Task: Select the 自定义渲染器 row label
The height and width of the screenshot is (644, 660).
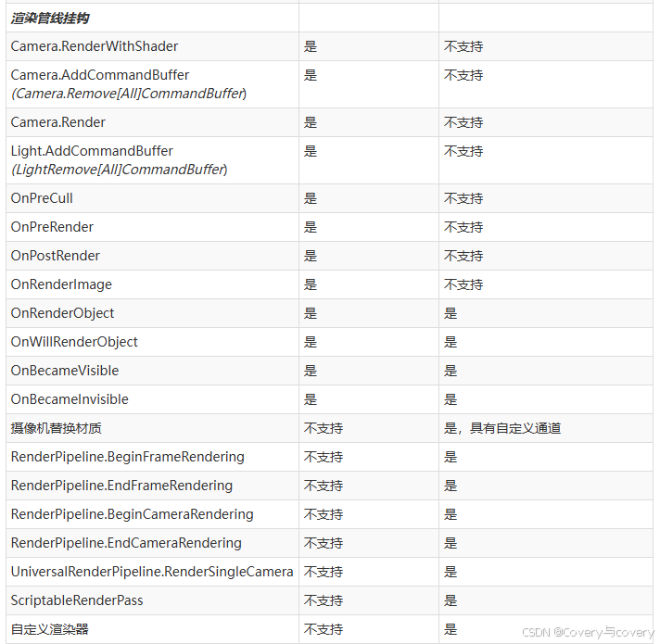Action: tap(50, 629)
